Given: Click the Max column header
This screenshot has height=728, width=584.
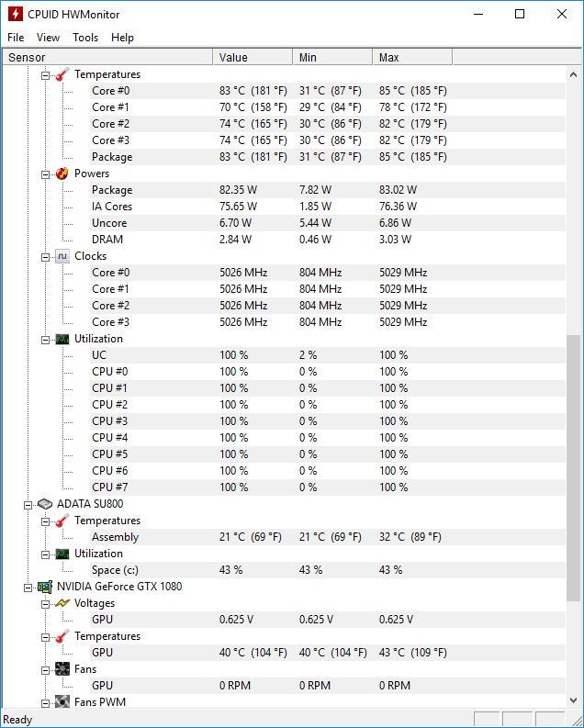Looking at the screenshot, I should click(x=412, y=57).
